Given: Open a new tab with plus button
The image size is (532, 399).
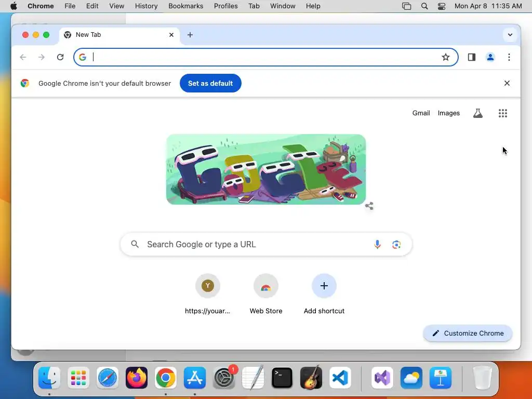Looking at the screenshot, I should [x=190, y=35].
